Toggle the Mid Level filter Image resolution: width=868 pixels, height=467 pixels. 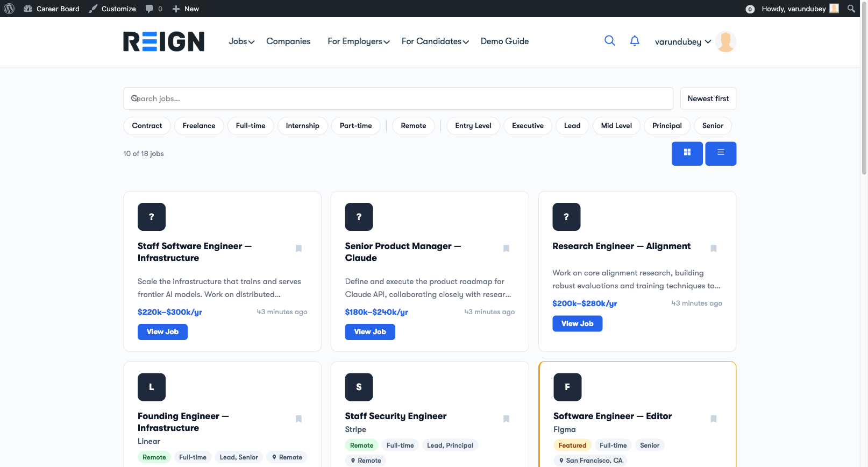616,126
